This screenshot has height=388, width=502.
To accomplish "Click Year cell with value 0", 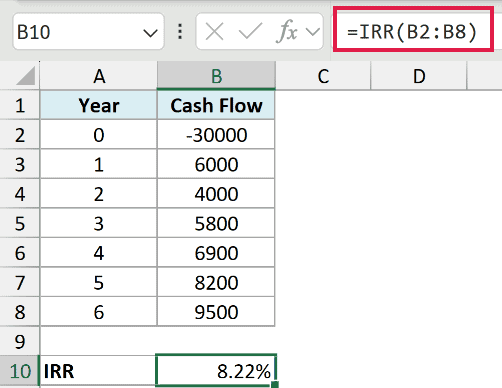I will tap(99, 135).
